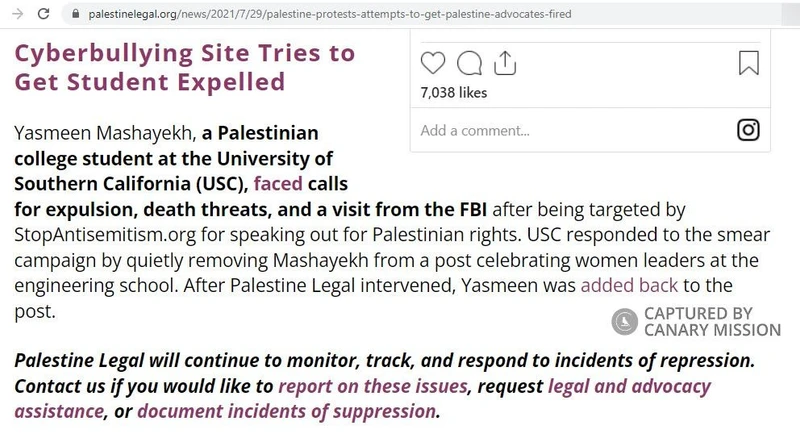Open the "report on these issues" link
Image resolution: width=800 pixels, height=438 pixels.
[372, 386]
